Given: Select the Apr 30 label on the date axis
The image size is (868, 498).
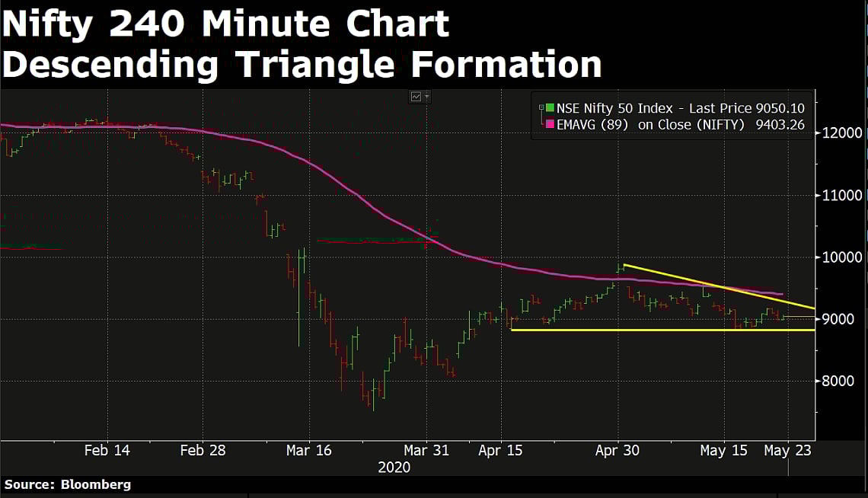Looking at the screenshot, I should 617,450.
